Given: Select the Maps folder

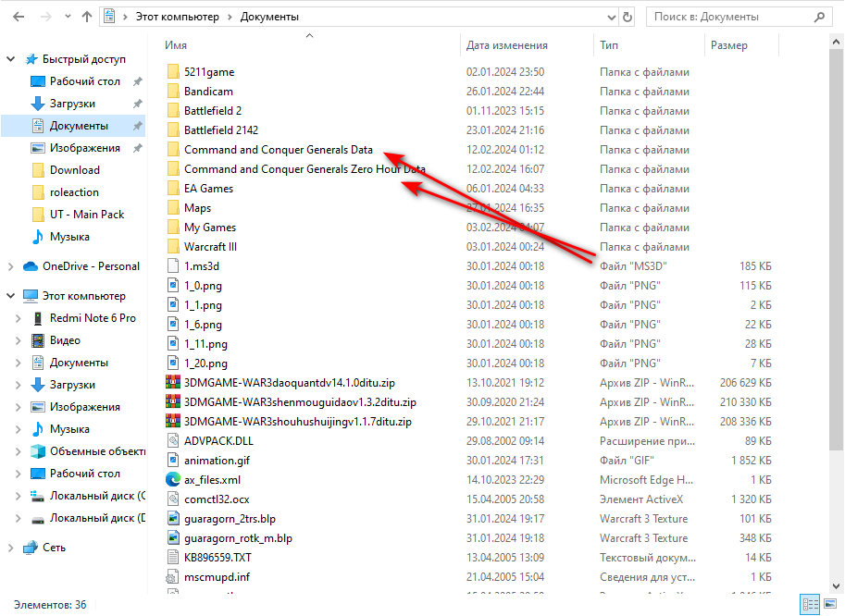Looking at the screenshot, I should (197, 208).
